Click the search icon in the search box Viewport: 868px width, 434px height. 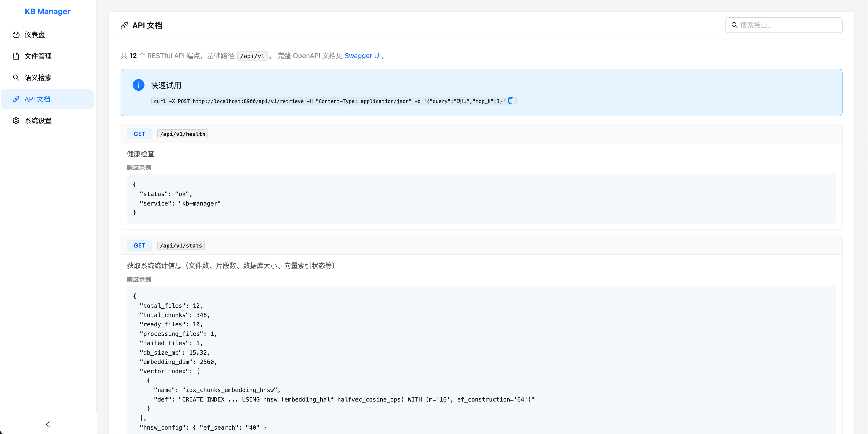(x=734, y=25)
